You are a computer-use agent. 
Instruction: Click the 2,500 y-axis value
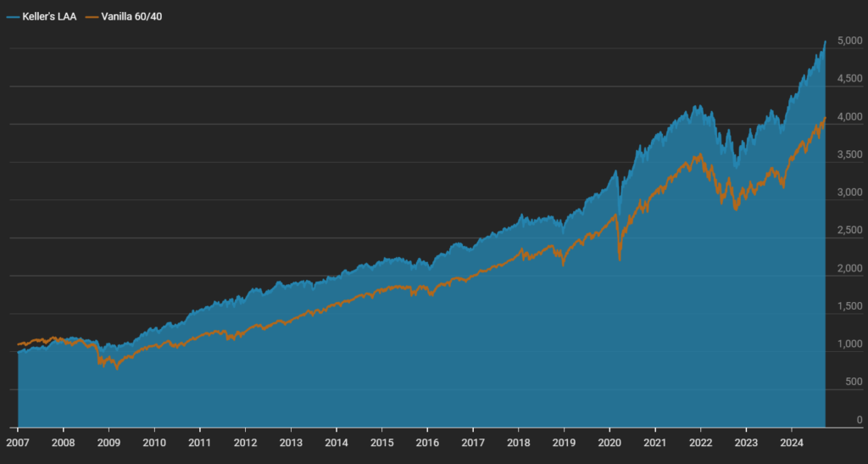849,231
